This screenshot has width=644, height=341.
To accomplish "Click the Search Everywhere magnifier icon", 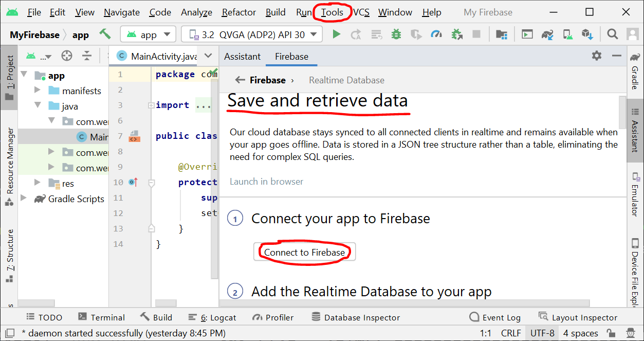I will 612,34.
